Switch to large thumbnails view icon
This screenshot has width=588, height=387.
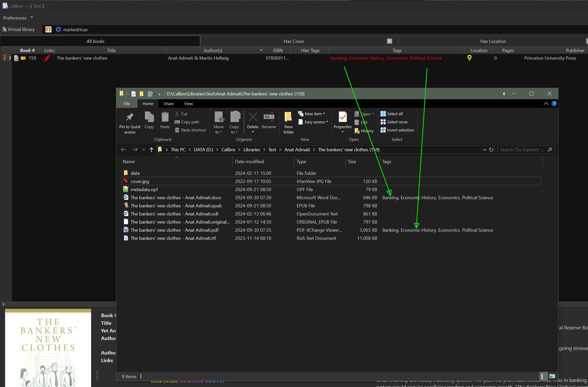click(552, 376)
